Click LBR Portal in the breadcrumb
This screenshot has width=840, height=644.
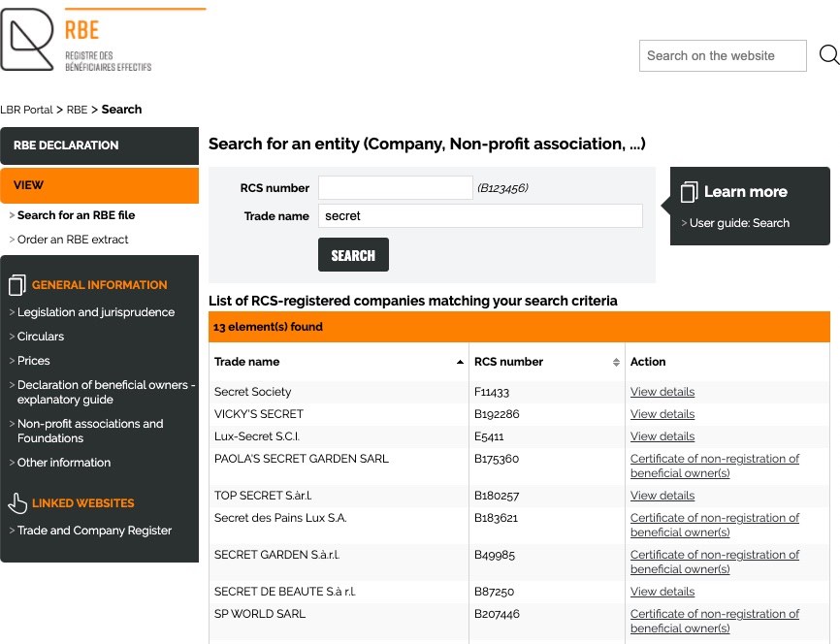[x=26, y=110]
